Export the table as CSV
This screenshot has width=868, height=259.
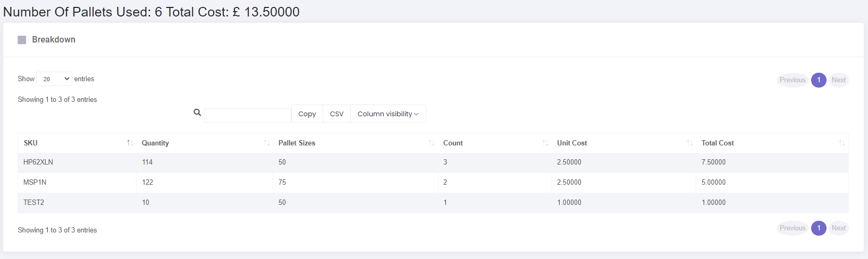[337, 114]
